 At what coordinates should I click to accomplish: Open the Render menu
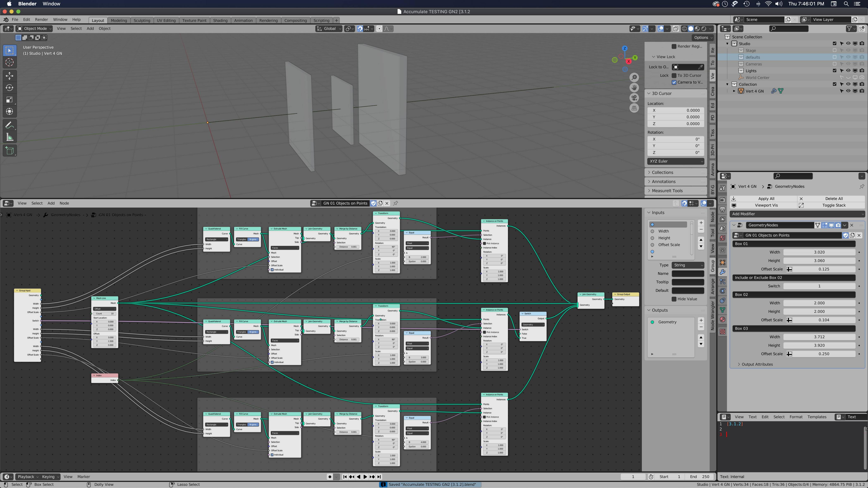[x=41, y=20]
